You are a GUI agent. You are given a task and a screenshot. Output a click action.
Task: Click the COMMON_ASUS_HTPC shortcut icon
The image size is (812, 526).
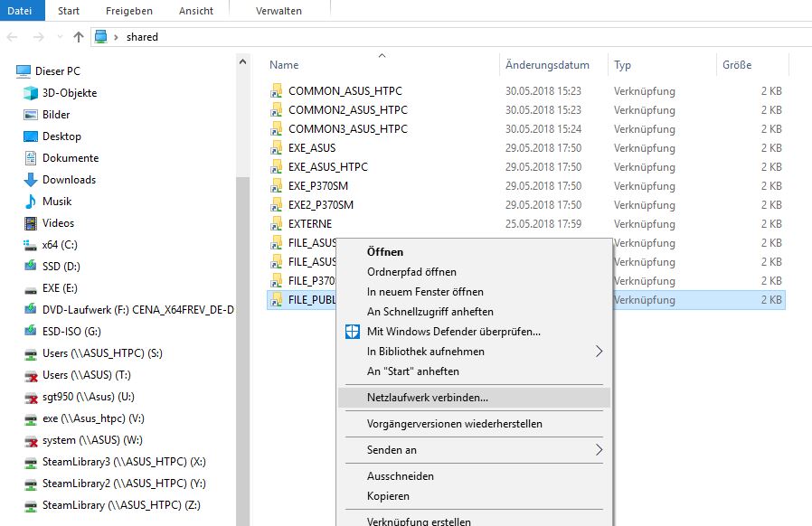pos(276,91)
